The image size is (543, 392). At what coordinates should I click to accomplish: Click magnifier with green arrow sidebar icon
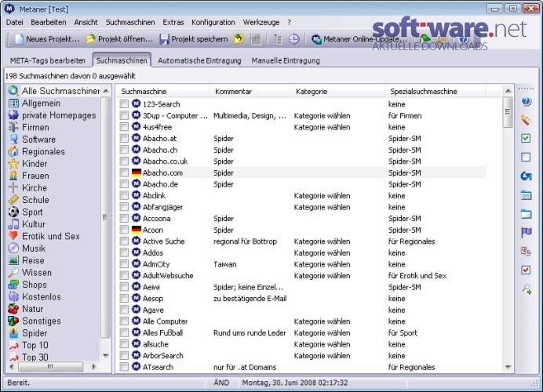527,289
